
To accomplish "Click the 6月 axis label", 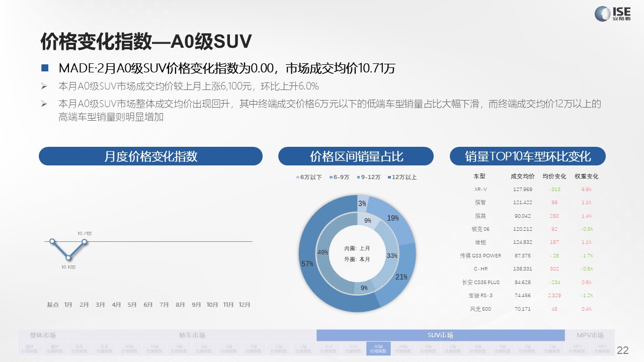I will click(148, 305).
